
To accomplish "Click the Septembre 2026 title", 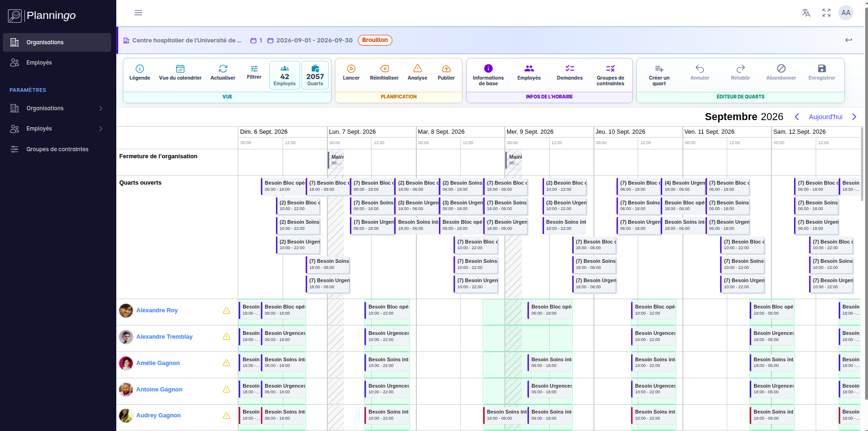I will (x=744, y=117).
